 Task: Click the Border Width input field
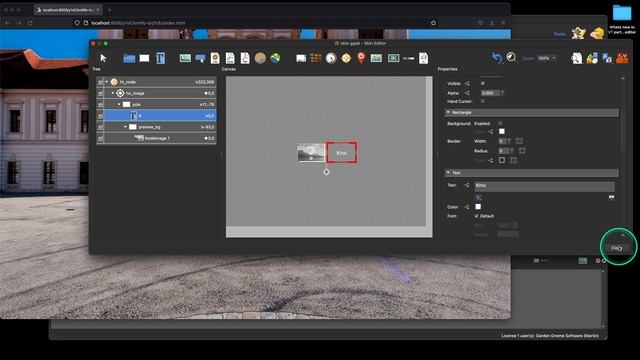coord(502,141)
